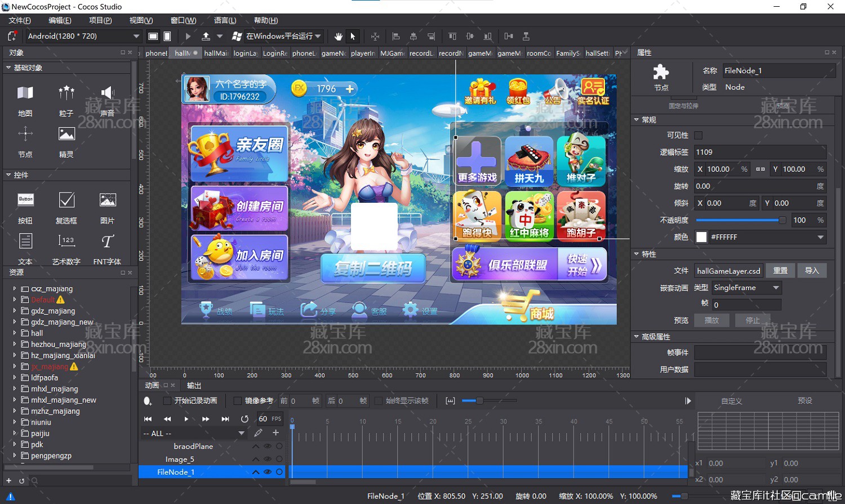This screenshot has width=845, height=504.
Task: Click the new file icon
Action: pos(12,36)
